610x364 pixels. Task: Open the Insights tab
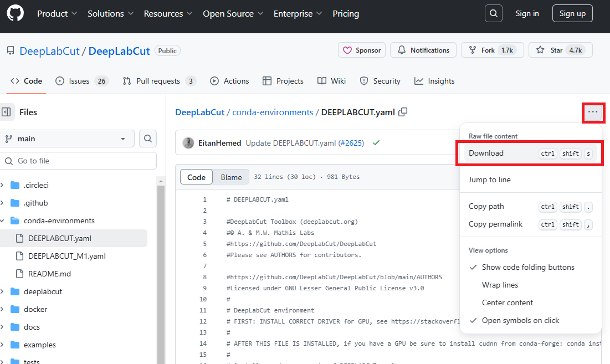[434, 81]
